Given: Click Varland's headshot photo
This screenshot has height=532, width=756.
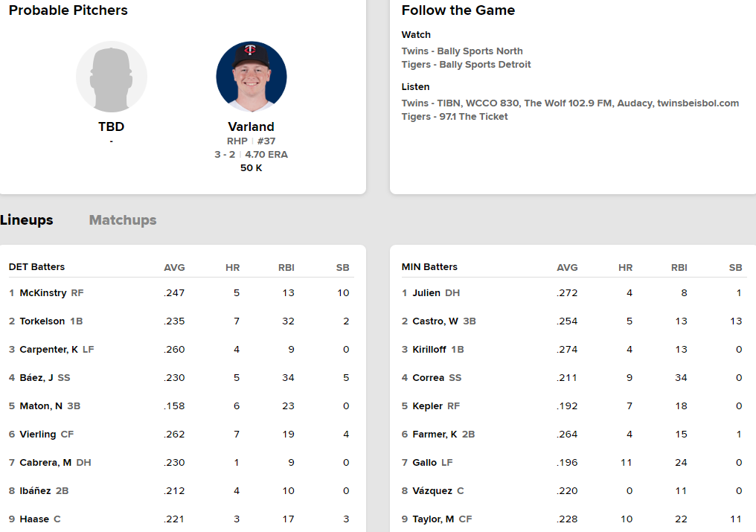Looking at the screenshot, I should point(252,77).
